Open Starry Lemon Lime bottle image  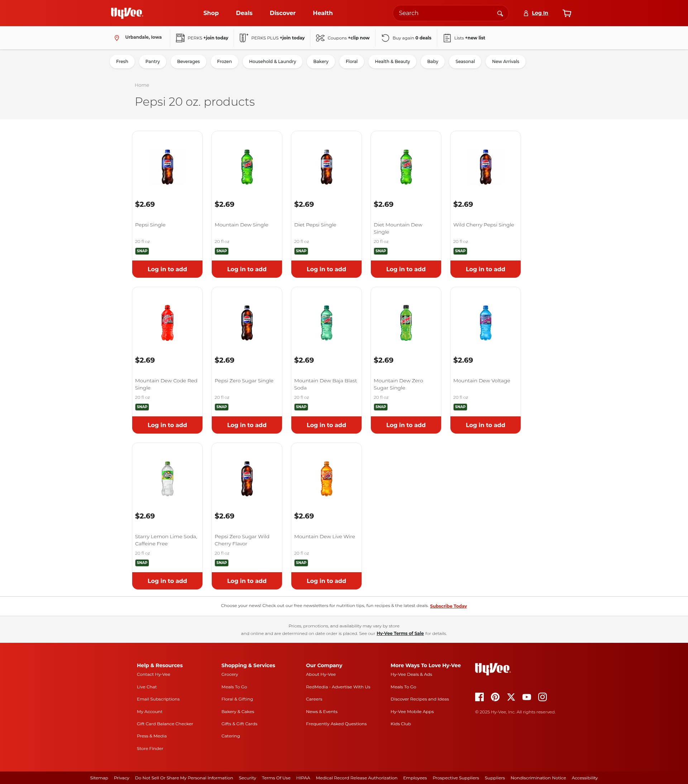[x=167, y=479]
